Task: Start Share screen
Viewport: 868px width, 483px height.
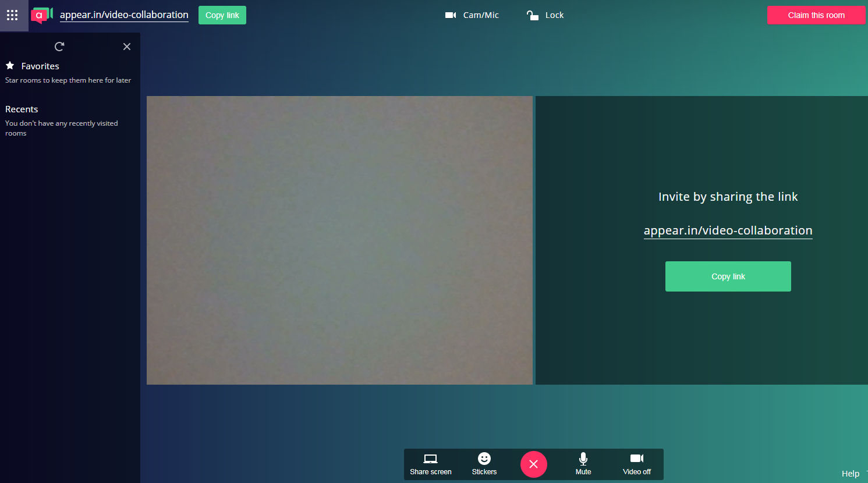Action: [431, 464]
